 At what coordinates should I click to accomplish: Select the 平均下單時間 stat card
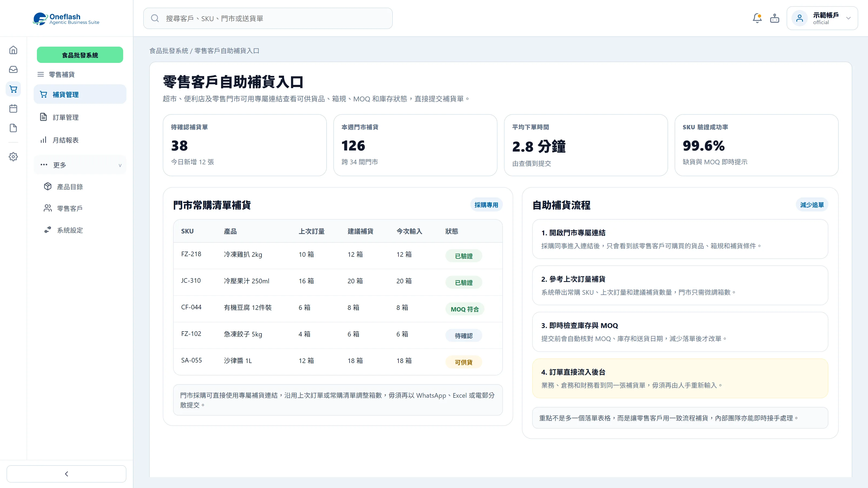[x=586, y=145]
